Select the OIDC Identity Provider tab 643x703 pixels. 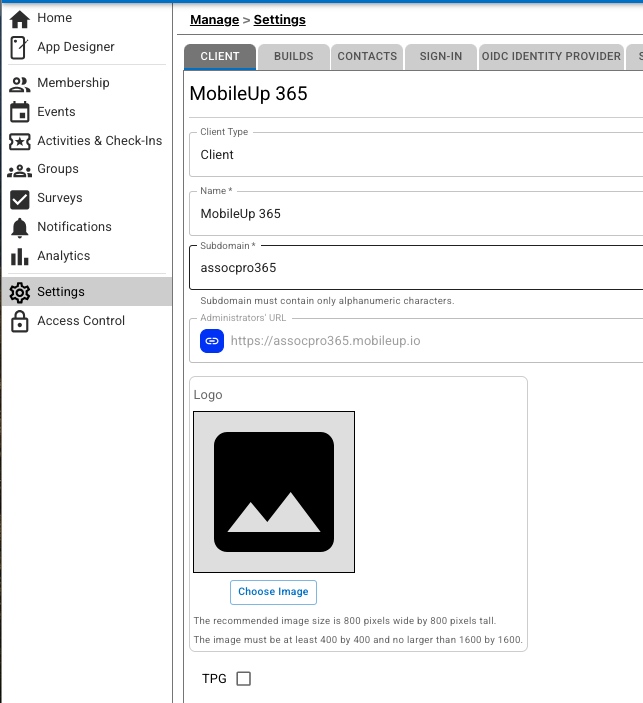click(551, 57)
